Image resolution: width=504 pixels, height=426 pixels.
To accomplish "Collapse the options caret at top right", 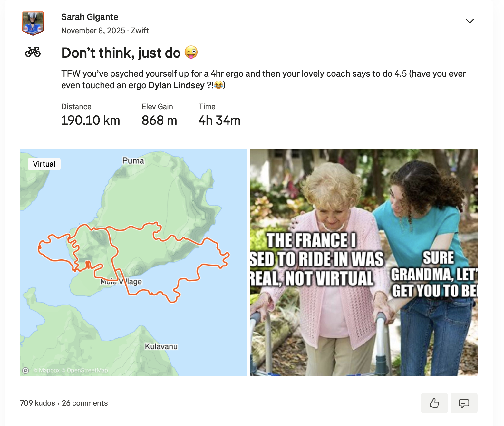I will [x=470, y=21].
